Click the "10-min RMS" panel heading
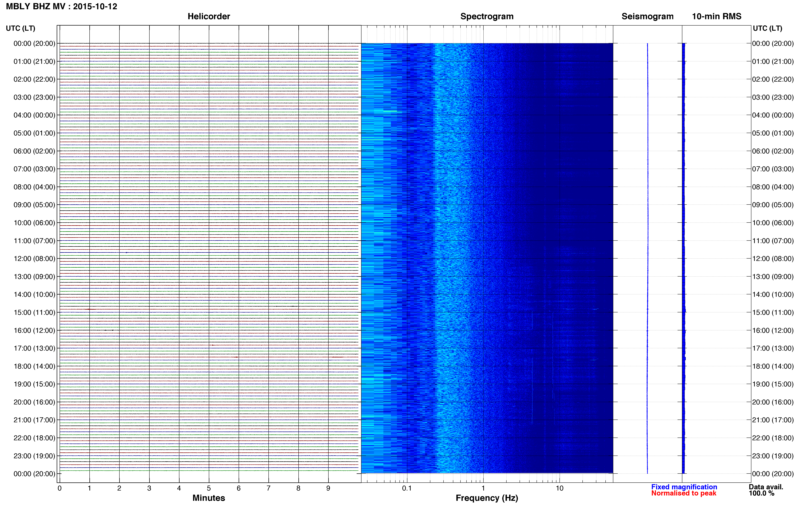 tap(717, 16)
